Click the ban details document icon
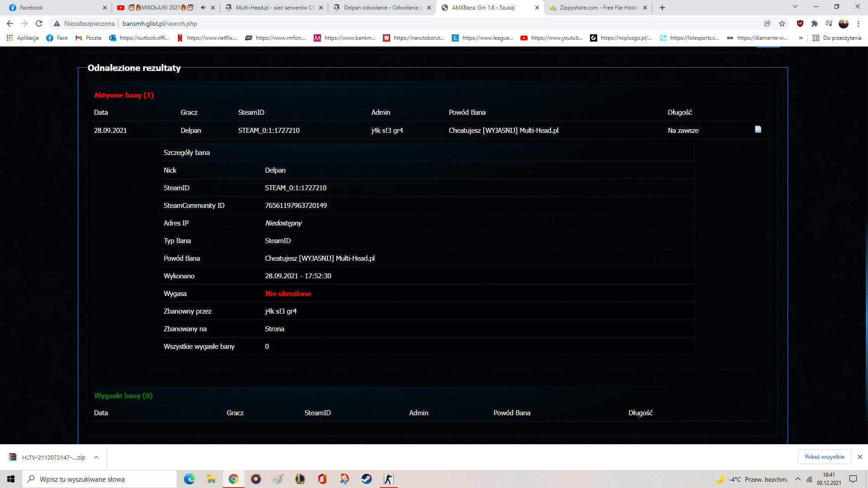This screenshot has height=488, width=868. [x=758, y=130]
